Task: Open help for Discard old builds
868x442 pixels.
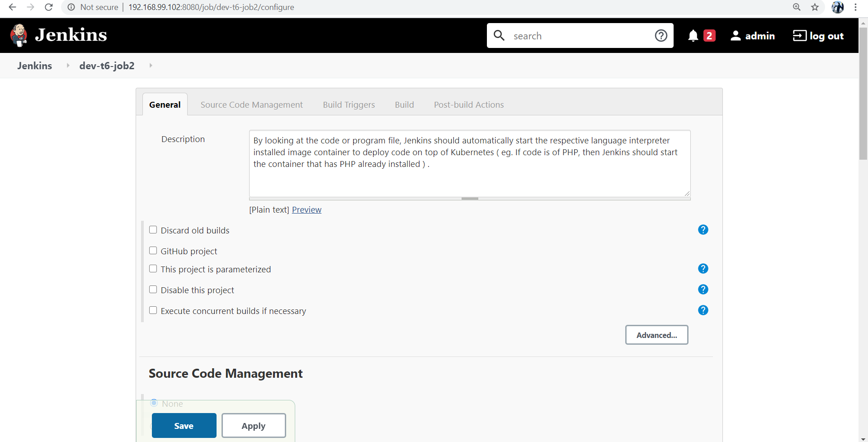Action: (x=703, y=230)
